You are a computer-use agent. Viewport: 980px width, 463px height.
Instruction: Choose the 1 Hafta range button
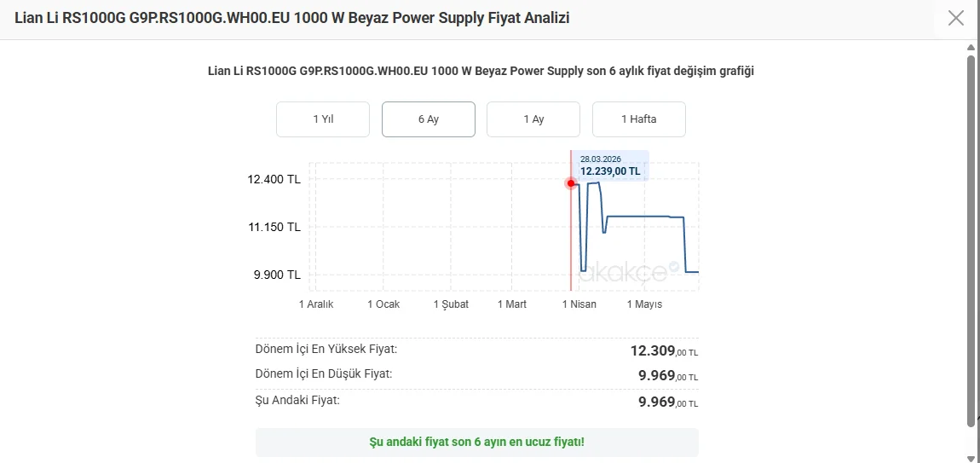point(639,119)
